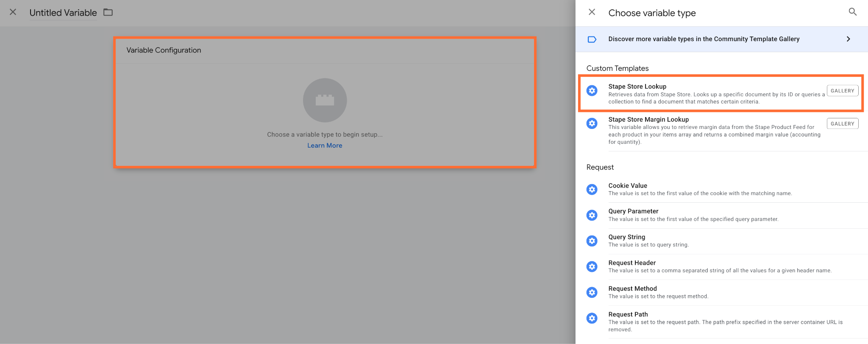
Task: Click the brick placeholder icon in Variable Configuration
Action: 325,100
